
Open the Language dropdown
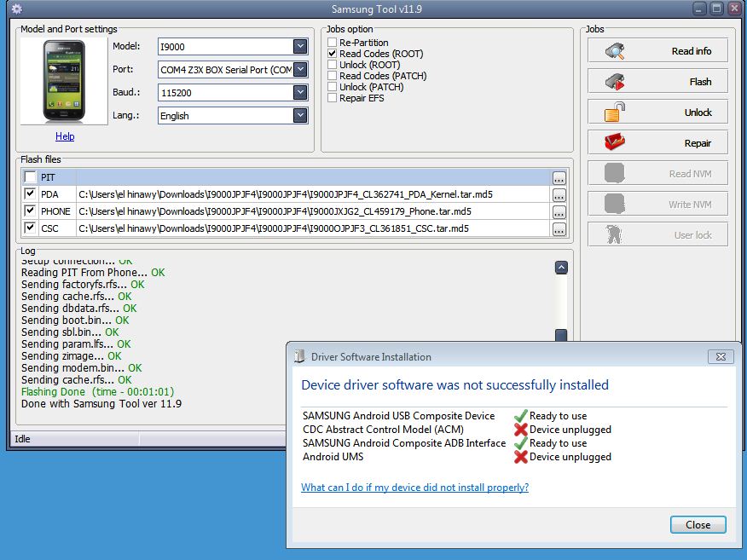click(300, 115)
